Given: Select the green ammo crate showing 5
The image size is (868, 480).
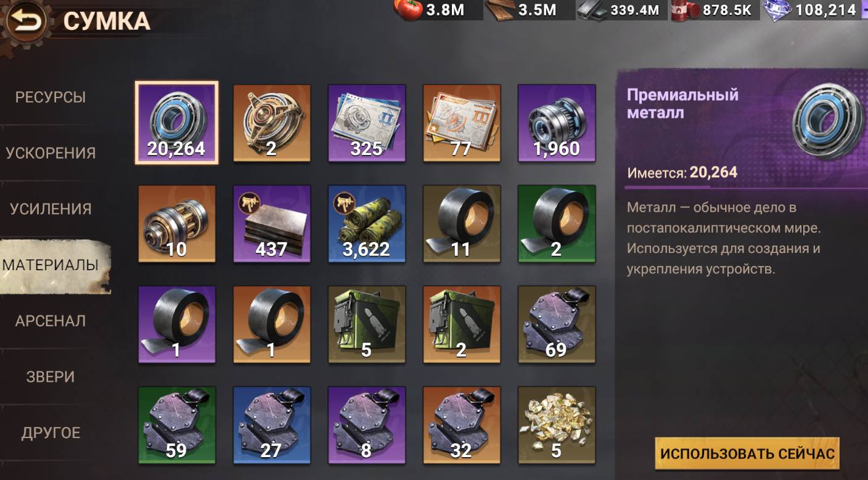Looking at the screenshot, I should click(366, 324).
